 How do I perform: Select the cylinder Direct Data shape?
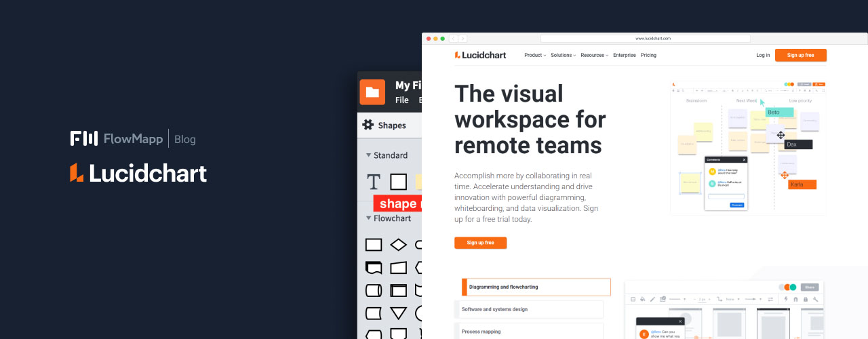374,291
